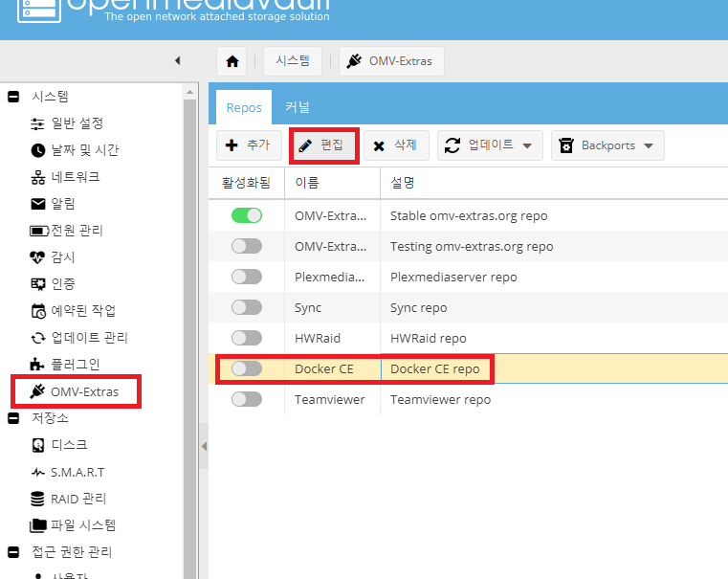Open S.M.A.R.T pulse icon
Screen dimensions: 728x579
coord(38,473)
